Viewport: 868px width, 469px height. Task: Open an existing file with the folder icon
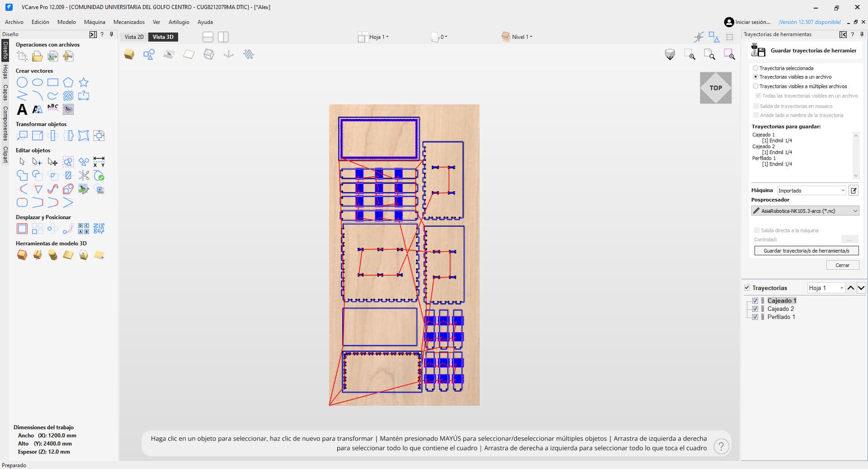[x=38, y=56]
